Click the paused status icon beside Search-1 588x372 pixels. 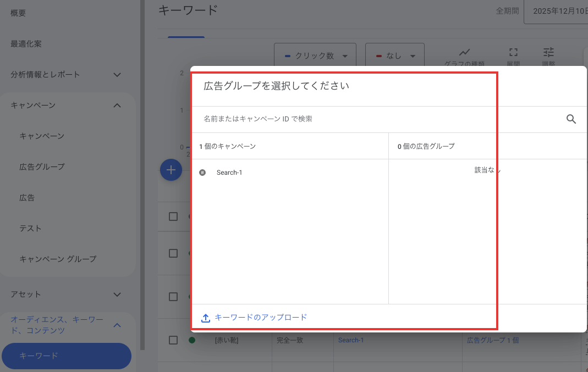[x=202, y=173]
